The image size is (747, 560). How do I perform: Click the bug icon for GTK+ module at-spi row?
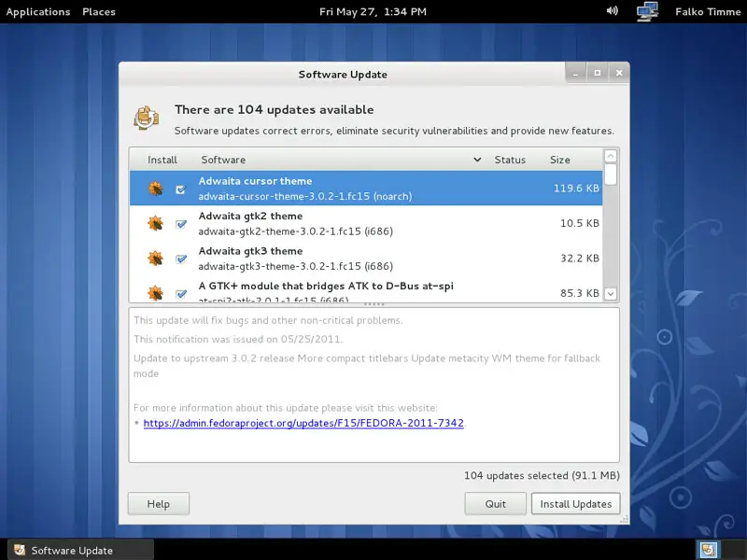click(155, 293)
